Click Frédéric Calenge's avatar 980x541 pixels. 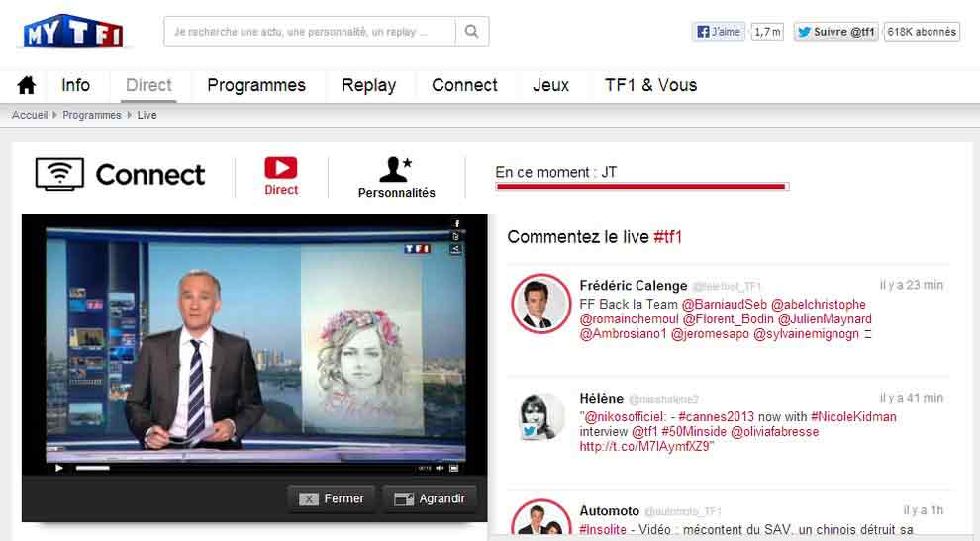pyautogui.click(x=541, y=304)
